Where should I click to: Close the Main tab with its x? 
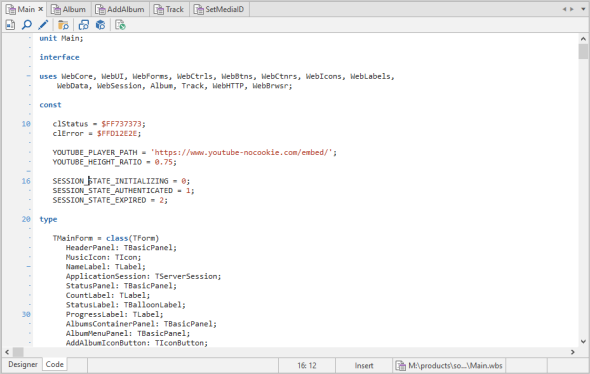41,9
